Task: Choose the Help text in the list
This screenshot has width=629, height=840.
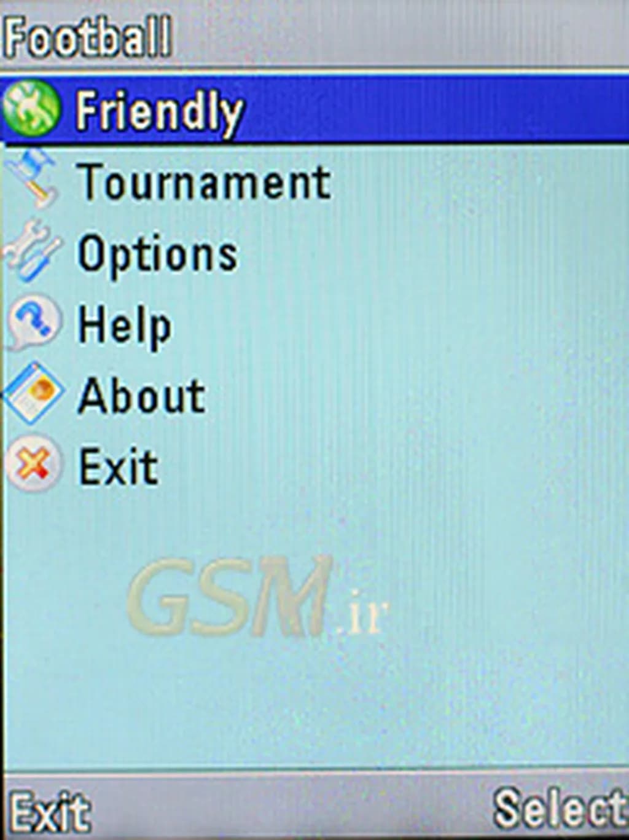Action: [x=124, y=324]
